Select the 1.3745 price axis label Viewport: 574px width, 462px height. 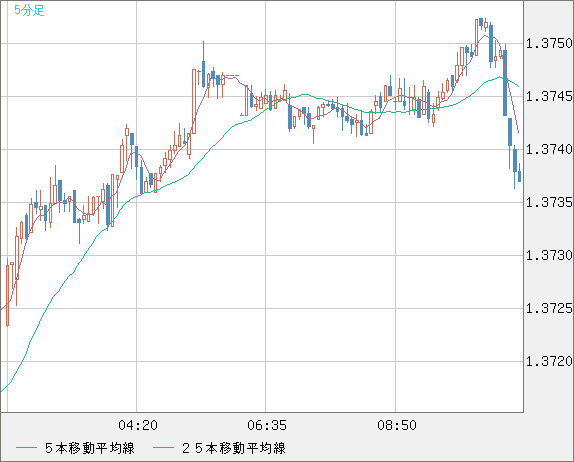coord(549,97)
